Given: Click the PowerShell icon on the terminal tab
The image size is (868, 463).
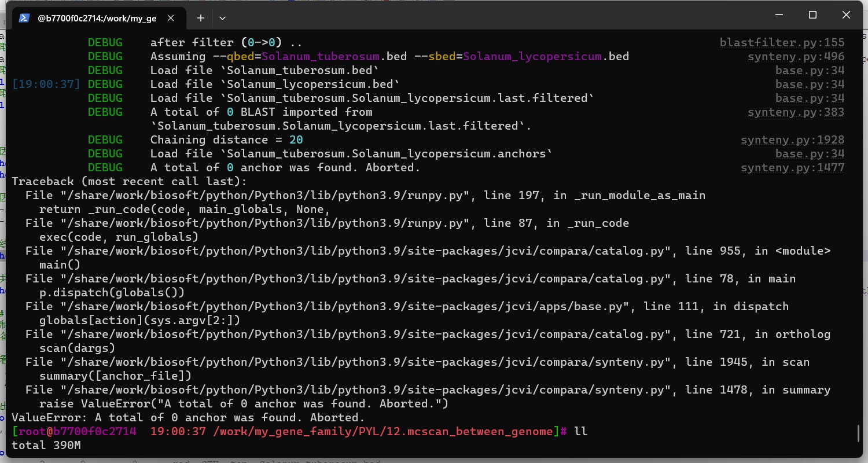Looking at the screenshot, I should (x=24, y=18).
